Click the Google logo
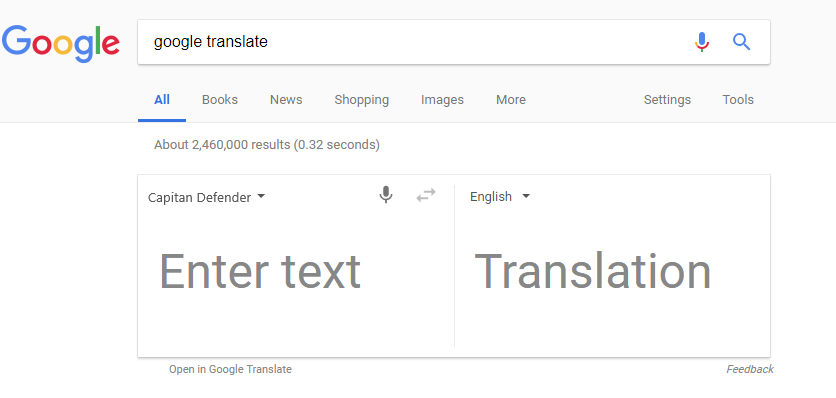The width and height of the screenshot is (836, 398). click(x=60, y=44)
